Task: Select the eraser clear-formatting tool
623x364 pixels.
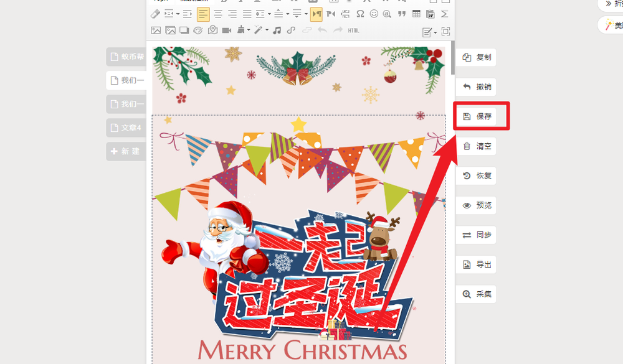Action: coord(155,14)
